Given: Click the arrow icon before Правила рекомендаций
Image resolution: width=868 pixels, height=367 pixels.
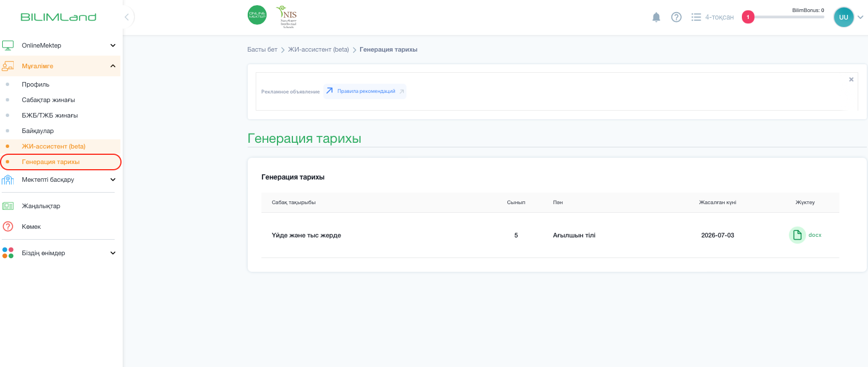Looking at the screenshot, I should click(x=329, y=91).
